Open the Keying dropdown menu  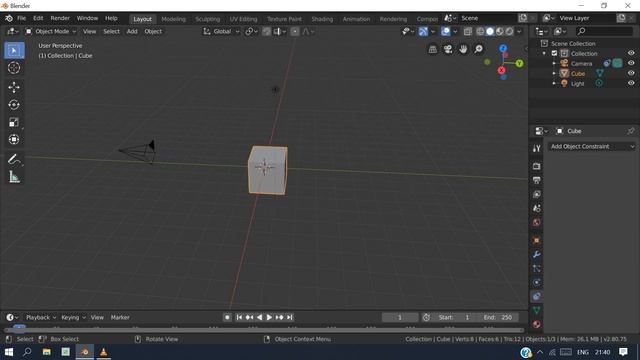(x=73, y=317)
